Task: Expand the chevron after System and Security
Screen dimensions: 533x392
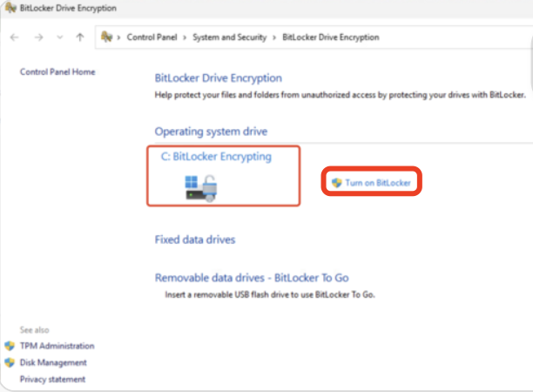Action: pyautogui.click(x=274, y=37)
